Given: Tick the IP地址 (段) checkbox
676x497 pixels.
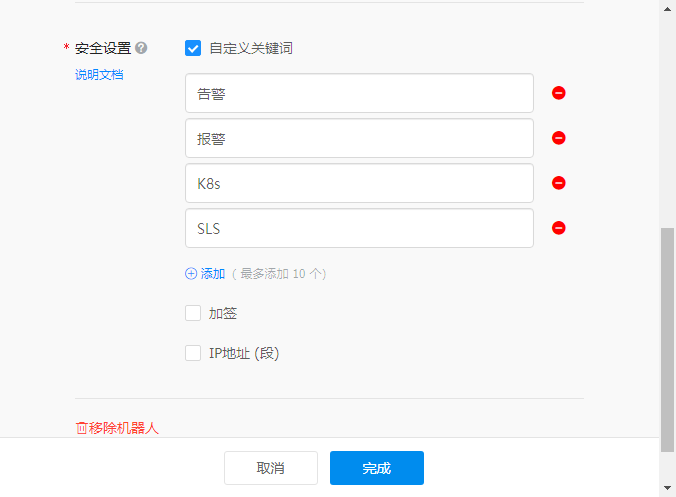Looking at the screenshot, I should (193, 353).
